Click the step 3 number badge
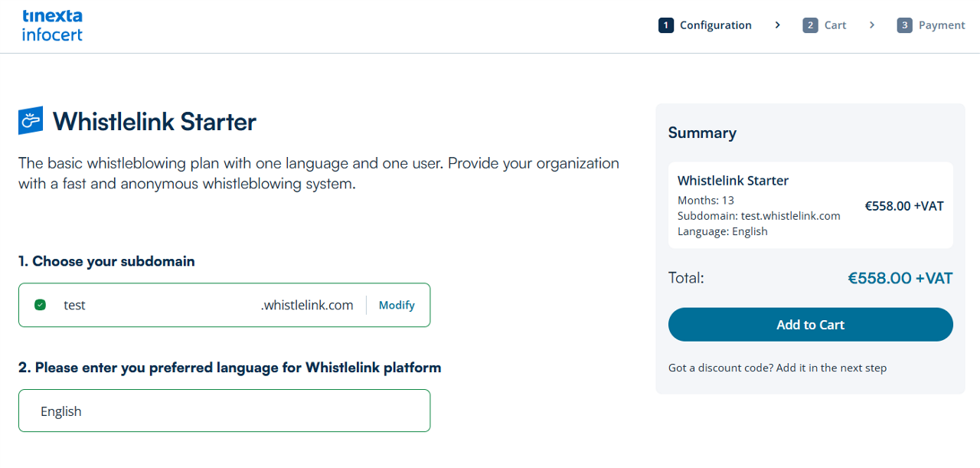This screenshot has width=980, height=468. [905, 25]
